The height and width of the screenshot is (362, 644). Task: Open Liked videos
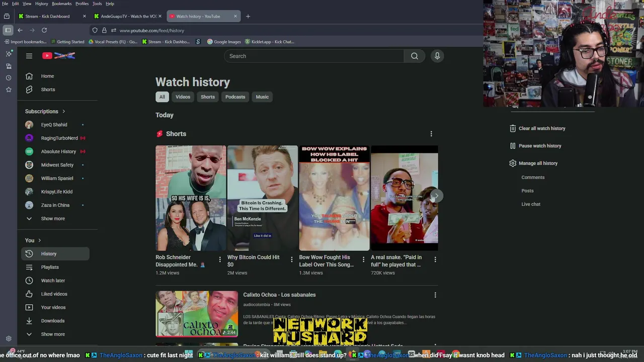55,294
